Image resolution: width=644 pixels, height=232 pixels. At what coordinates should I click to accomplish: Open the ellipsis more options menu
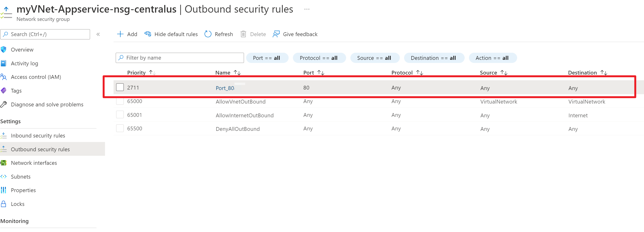click(307, 9)
